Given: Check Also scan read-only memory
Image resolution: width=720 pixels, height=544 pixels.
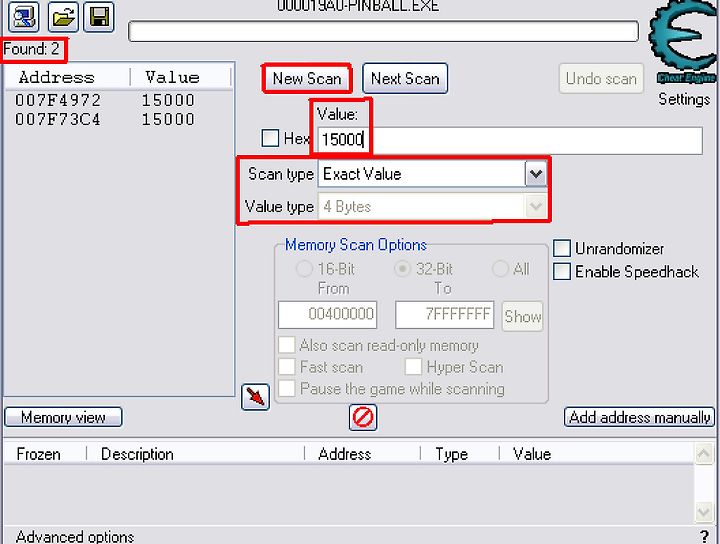Looking at the screenshot, I should click(x=287, y=345).
